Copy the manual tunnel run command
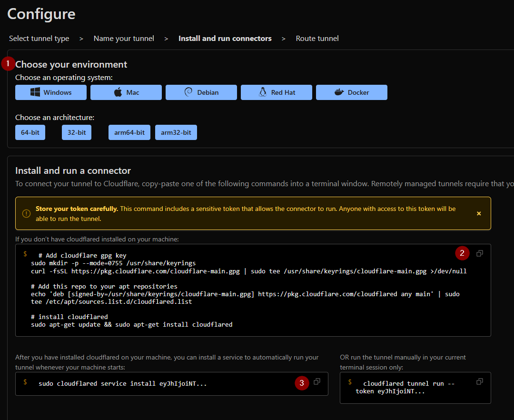Viewport: 514px width, 420px height. pos(479,381)
